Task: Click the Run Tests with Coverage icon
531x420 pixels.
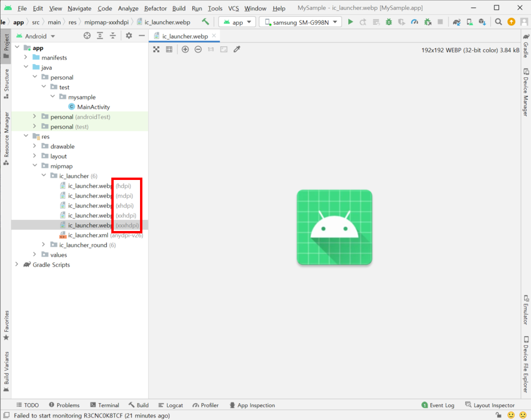Action: pyautogui.click(x=402, y=22)
